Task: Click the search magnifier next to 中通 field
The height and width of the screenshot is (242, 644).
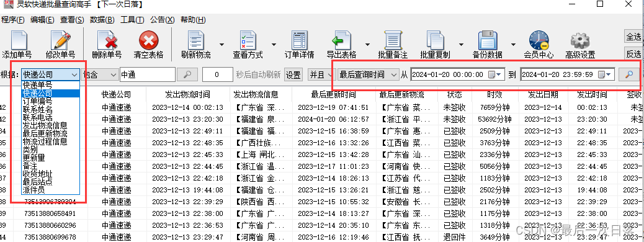Action: [x=187, y=74]
